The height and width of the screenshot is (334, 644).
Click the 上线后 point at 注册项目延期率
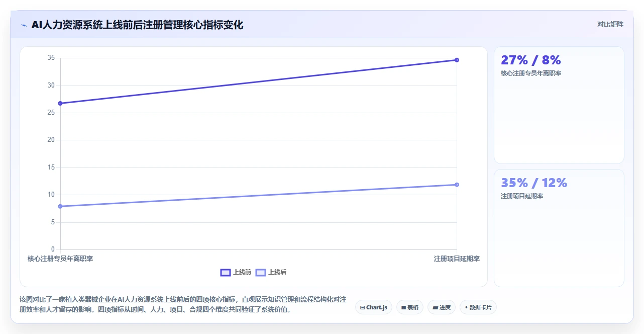(x=457, y=185)
